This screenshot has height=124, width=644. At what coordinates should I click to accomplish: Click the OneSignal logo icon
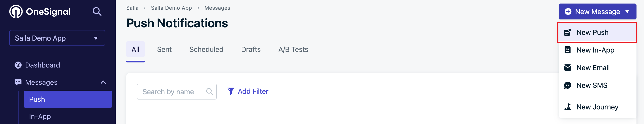pyautogui.click(x=16, y=11)
